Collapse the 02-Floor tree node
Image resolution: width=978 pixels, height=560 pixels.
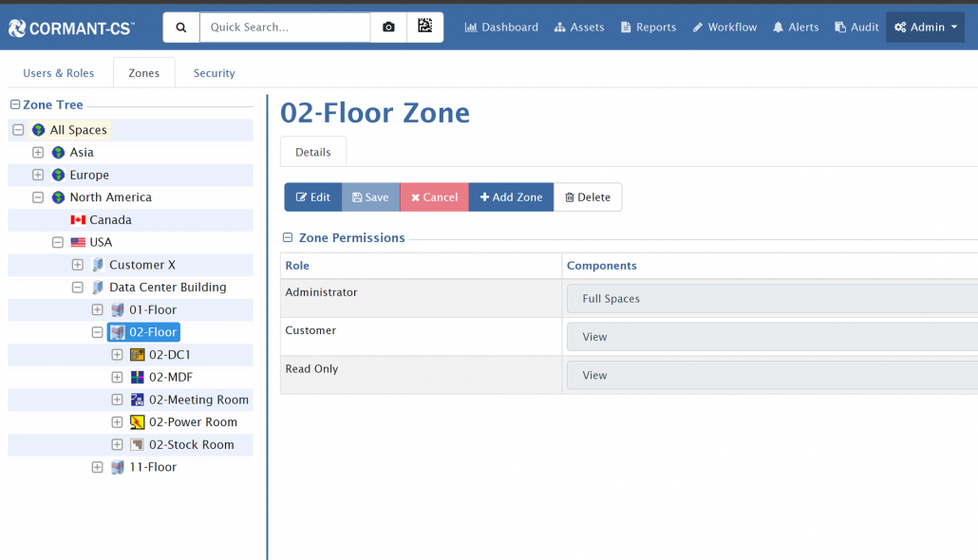coord(97,332)
